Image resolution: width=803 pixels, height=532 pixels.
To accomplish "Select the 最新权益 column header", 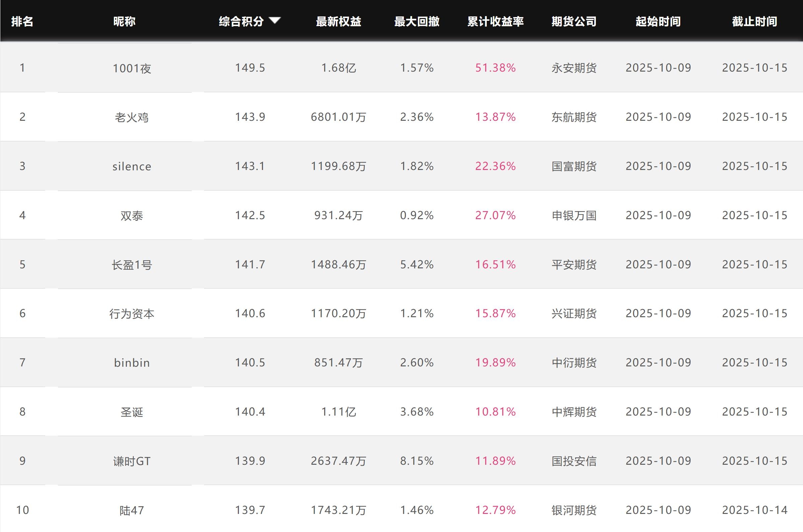I will pos(338,21).
